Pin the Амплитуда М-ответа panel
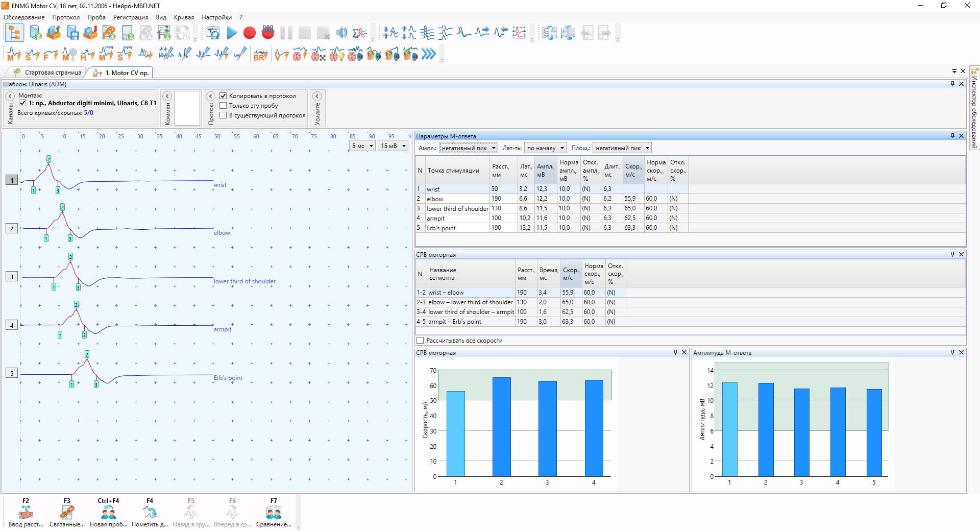The height and width of the screenshot is (531, 980). [x=952, y=352]
